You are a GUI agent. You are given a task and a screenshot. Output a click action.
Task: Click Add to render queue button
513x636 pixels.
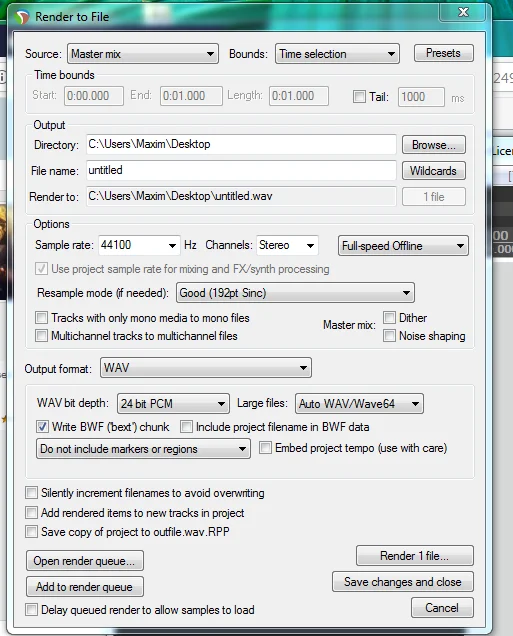click(85, 587)
